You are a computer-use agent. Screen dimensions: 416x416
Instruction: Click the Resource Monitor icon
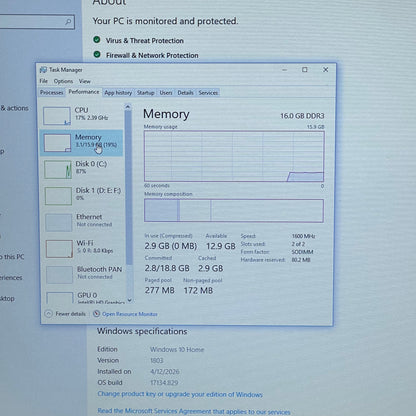(96, 314)
